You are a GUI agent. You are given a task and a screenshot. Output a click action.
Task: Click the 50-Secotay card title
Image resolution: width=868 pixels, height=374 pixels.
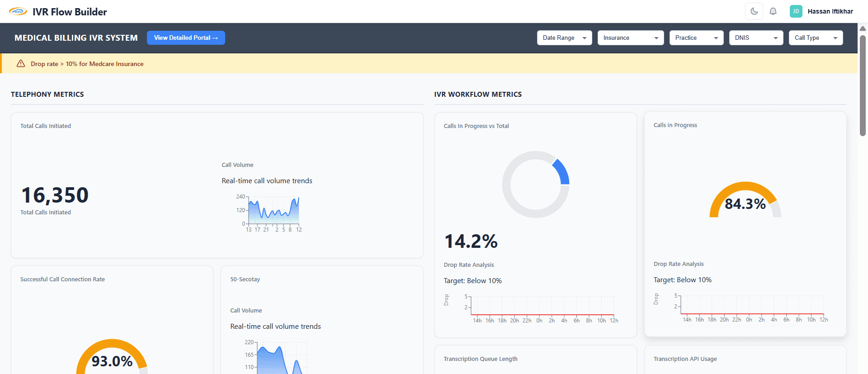pyautogui.click(x=245, y=279)
